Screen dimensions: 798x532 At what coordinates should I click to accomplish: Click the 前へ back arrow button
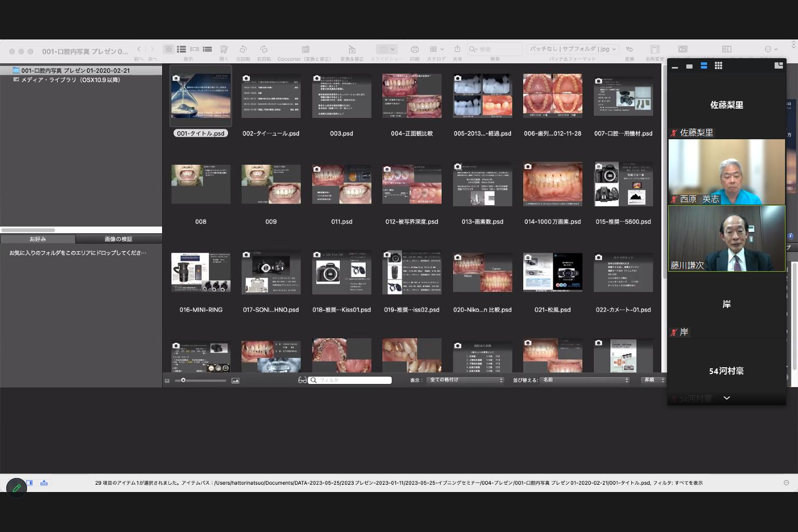(x=139, y=49)
